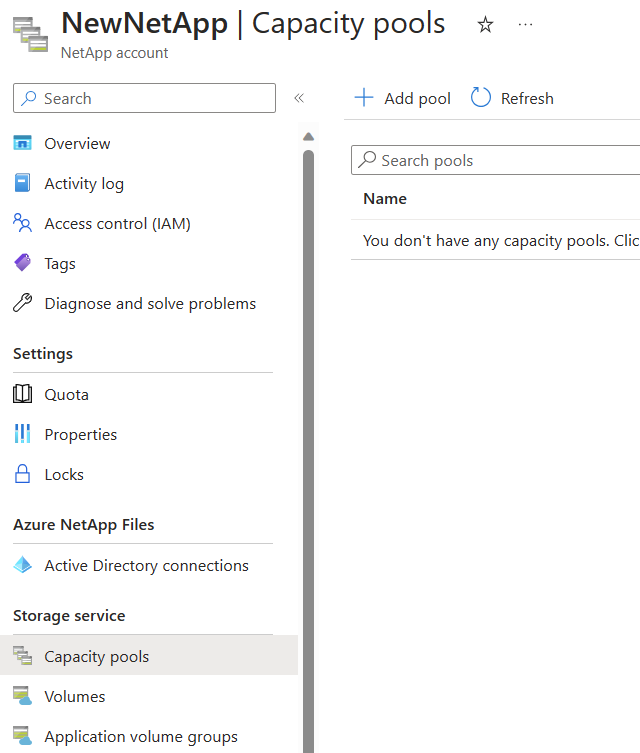Click the sidebar scroll up arrow
This screenshot has height=753, width=640.
[x=308, y=137]
